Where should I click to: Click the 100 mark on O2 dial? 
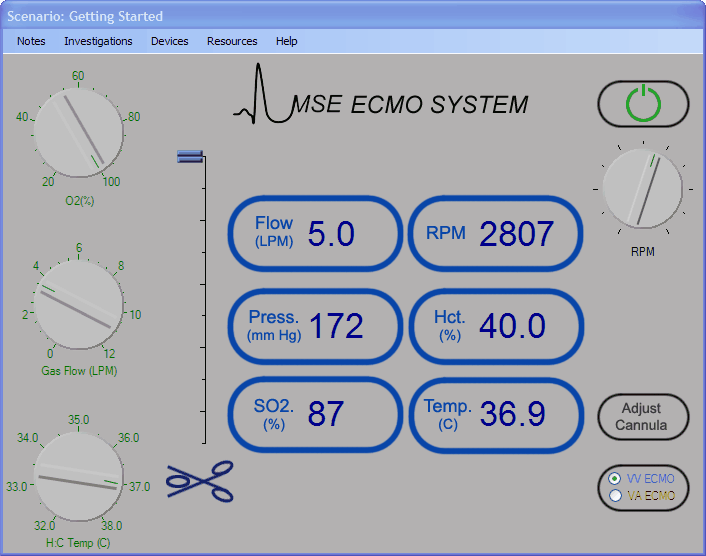click(x=111, y=182)
